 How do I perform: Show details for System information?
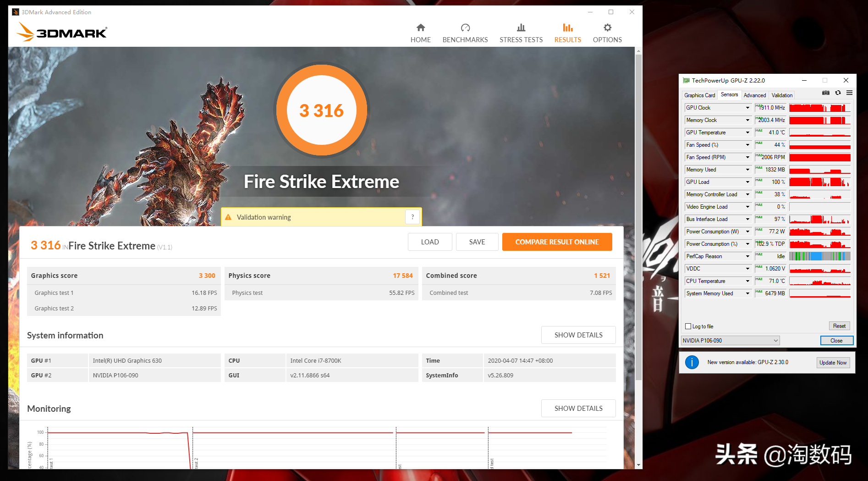pyautogui.click(x=578, y=335)
